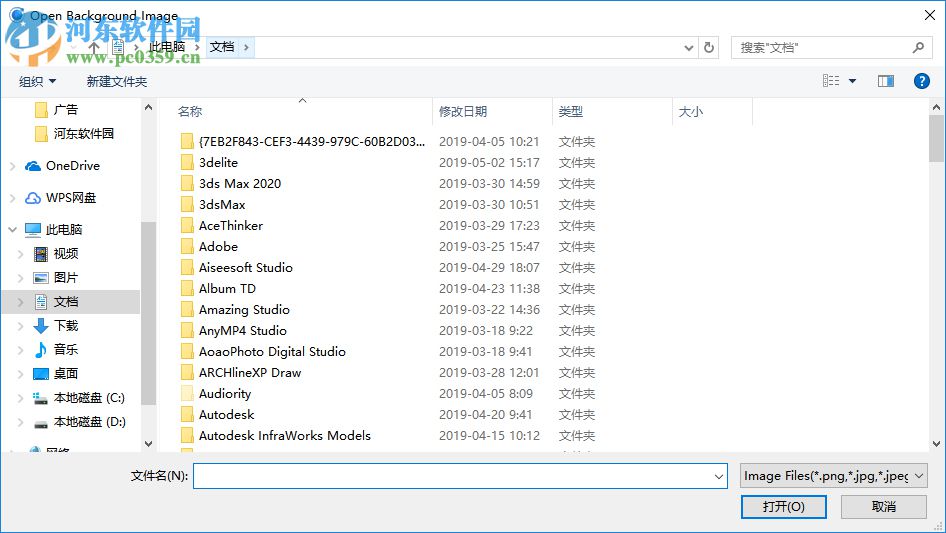The width and height of the screenshot is (946, 533).
Task: Click the file list scroll down arrow
Action: pos(936,444)
